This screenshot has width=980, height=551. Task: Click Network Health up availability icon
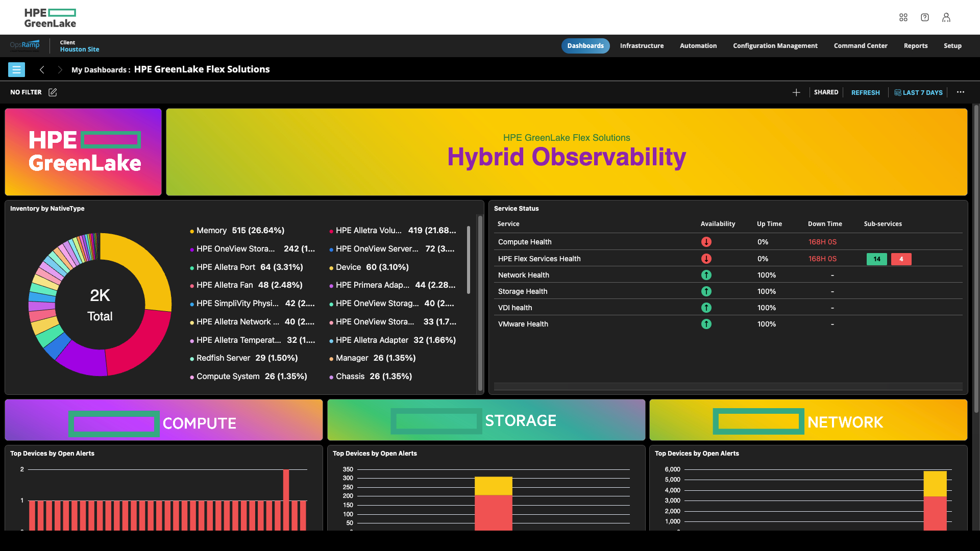[x=706, y=275]
